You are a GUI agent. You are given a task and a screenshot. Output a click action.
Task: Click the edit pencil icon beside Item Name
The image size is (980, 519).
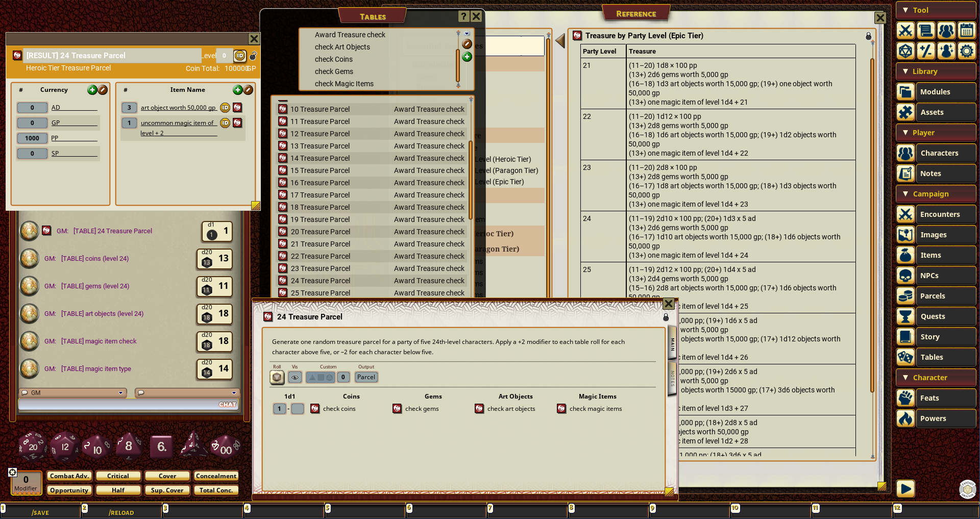pyautogui.click(x=248, y=90)
